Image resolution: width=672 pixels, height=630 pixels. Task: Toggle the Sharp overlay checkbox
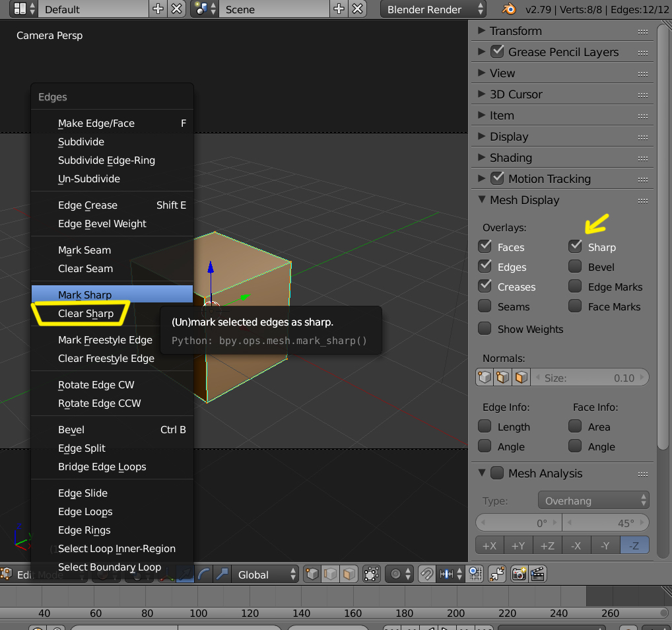[x=575, y=246]
